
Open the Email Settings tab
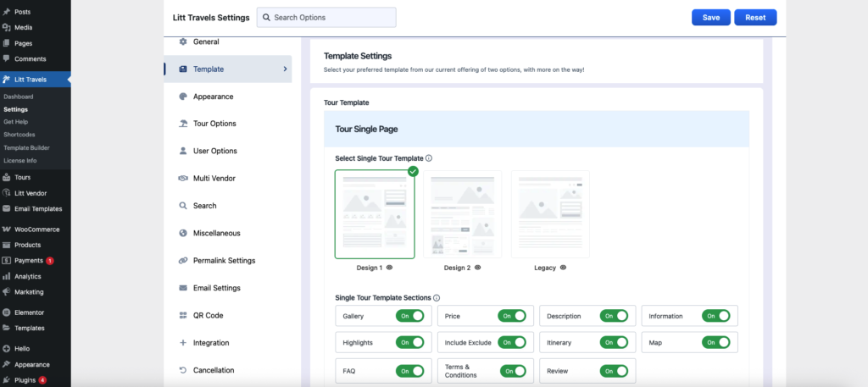coord(216,288)
